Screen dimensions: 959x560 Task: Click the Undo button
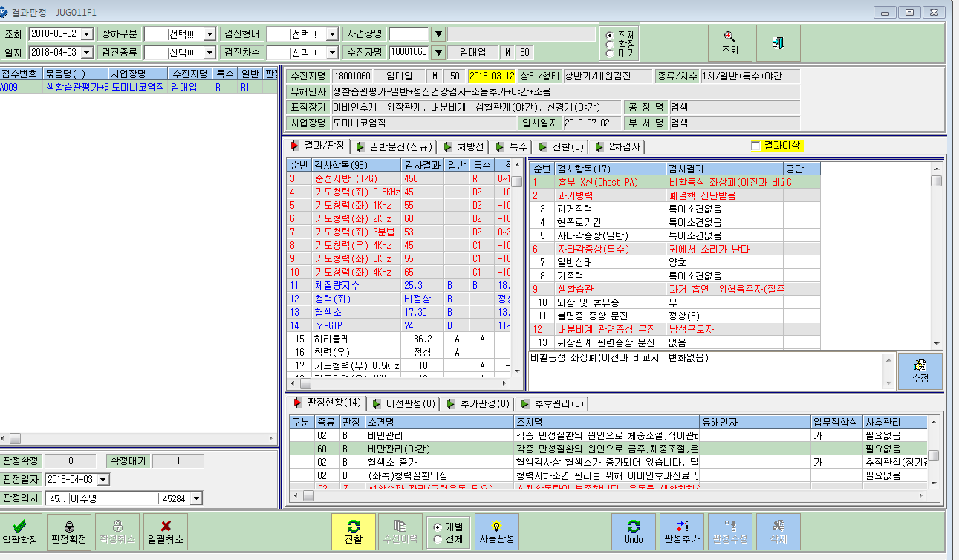(634, 532)
